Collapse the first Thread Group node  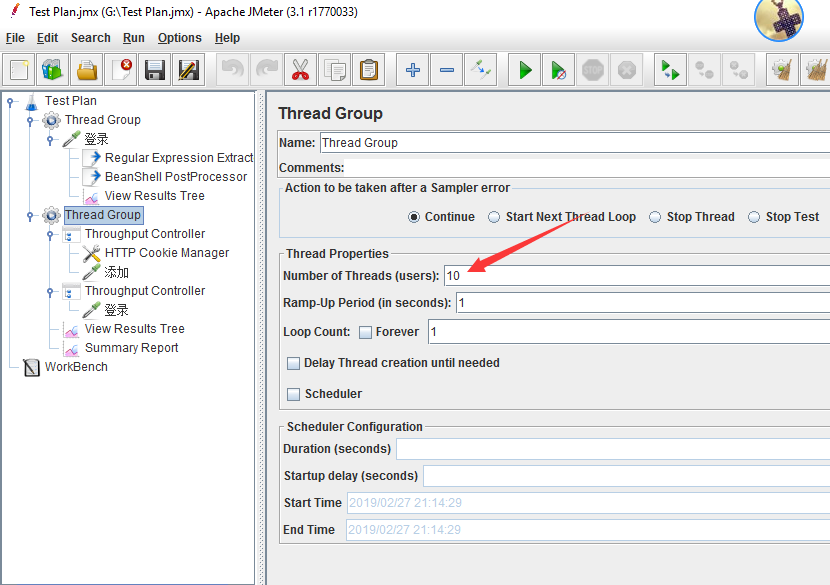(x=30, y=120)
